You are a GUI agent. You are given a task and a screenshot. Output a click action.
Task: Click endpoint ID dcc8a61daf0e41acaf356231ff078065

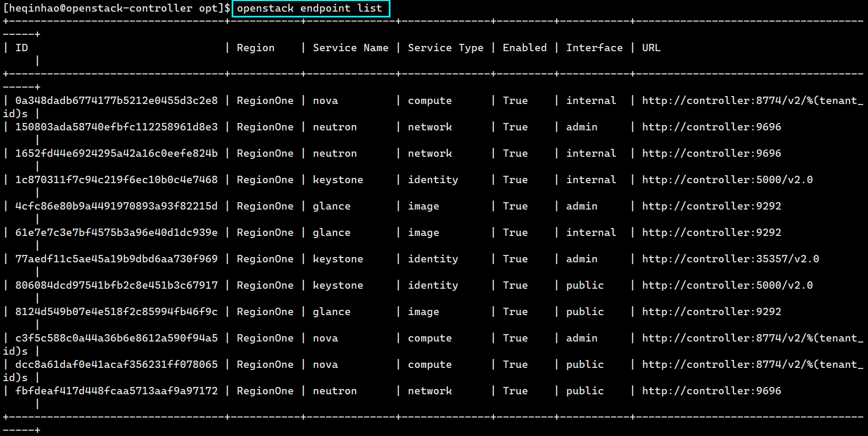click(x=116, y=365)
